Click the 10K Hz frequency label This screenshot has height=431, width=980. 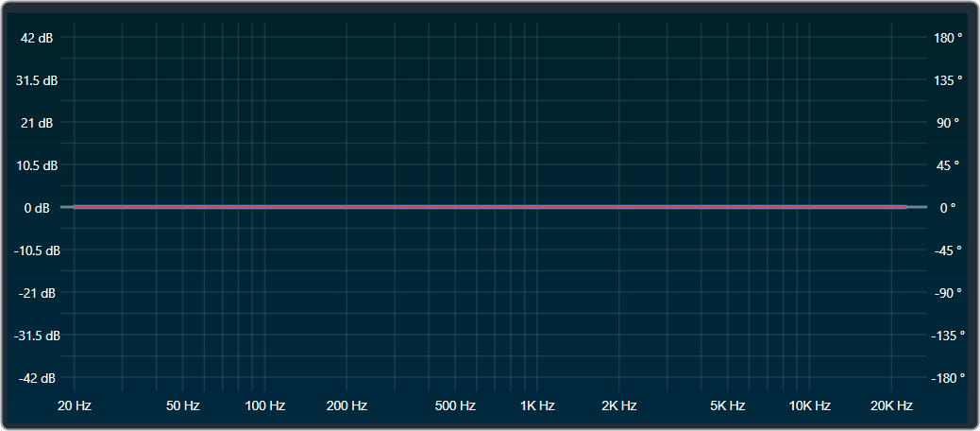[809, 406]
